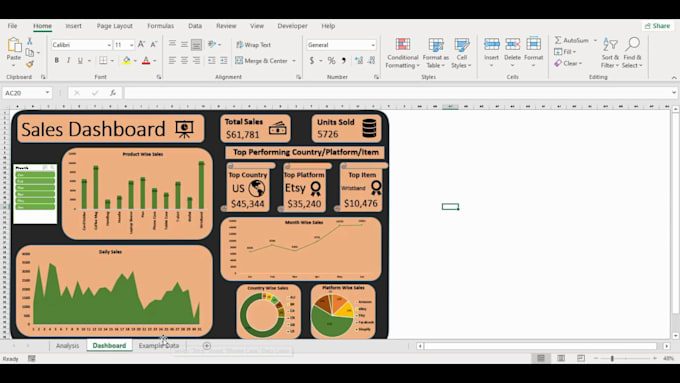Decrease font size with smaller A
Viewport: 680px width, 383px height.
coord(154,45)
